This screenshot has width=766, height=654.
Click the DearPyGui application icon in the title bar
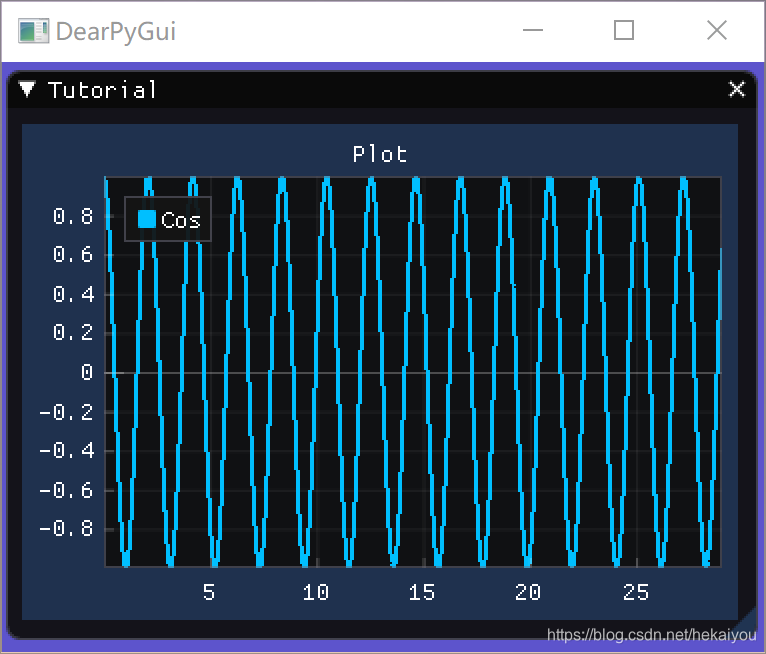click(x=33, y=31)
